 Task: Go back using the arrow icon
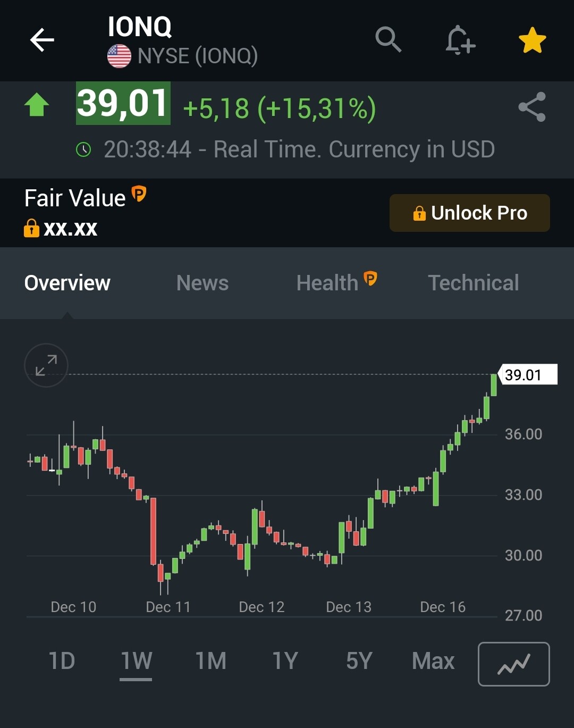tap(42, 40)
